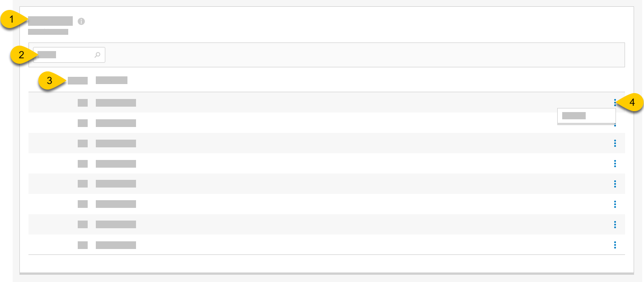This screenshot has height=282, width=644.
Task: Open the information tooltip beside the page title
Action: (x=81, y=20)
